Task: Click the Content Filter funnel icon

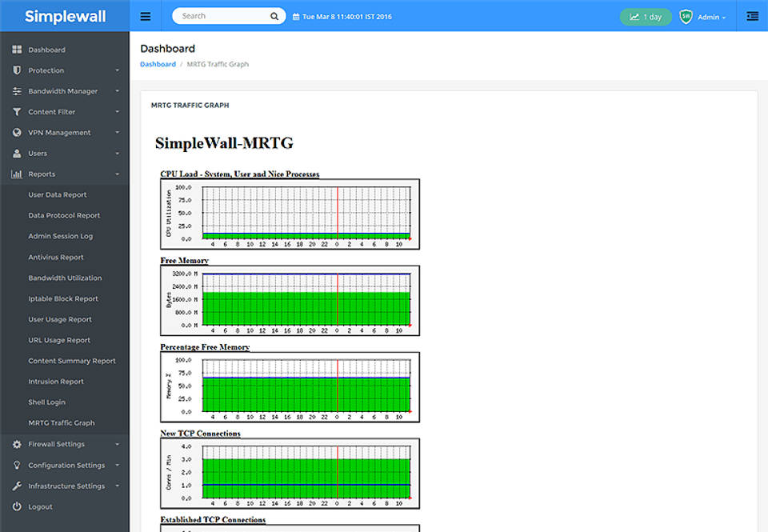Action: click(x=17, y=112)
